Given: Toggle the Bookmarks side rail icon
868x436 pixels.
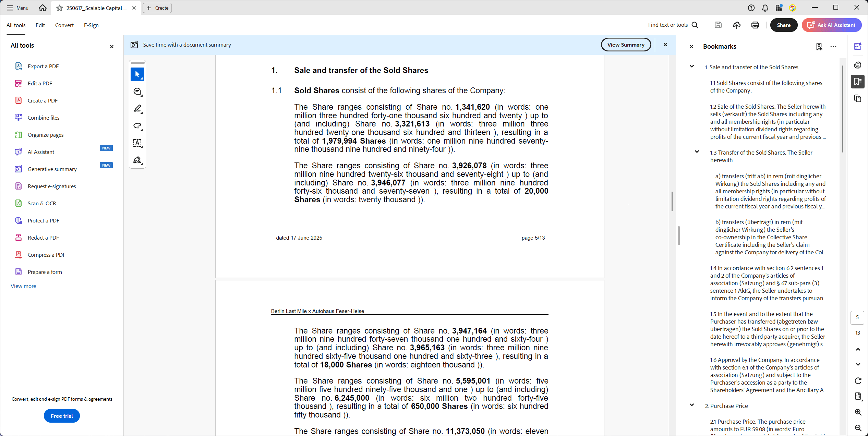Looking at the screenshot, I should pos(858,82).
